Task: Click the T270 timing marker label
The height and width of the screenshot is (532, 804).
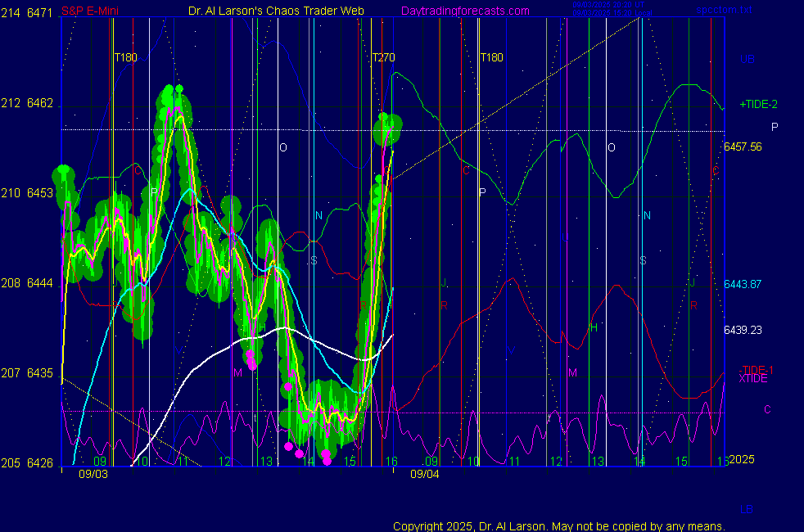Action: coord(383,58)
